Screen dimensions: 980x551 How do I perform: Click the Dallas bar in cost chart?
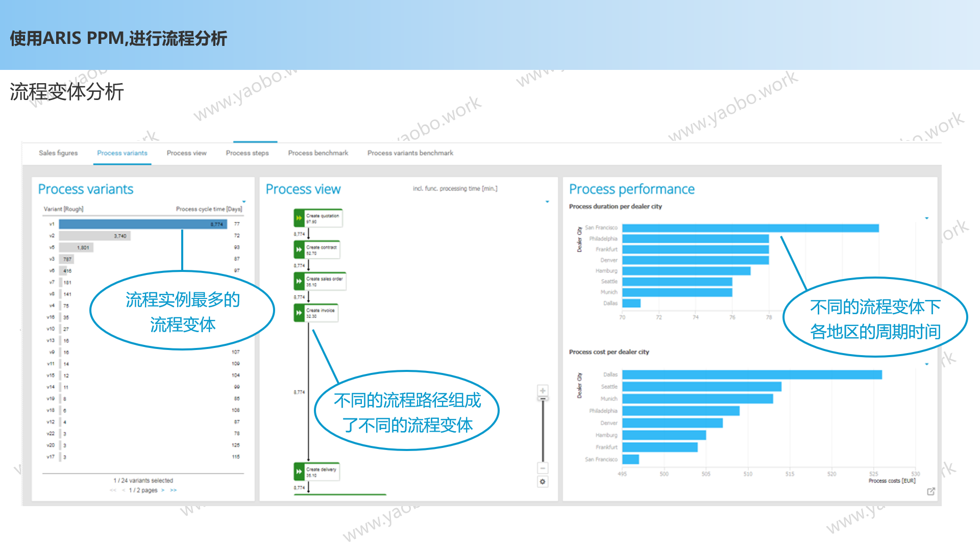click(752, 375)
